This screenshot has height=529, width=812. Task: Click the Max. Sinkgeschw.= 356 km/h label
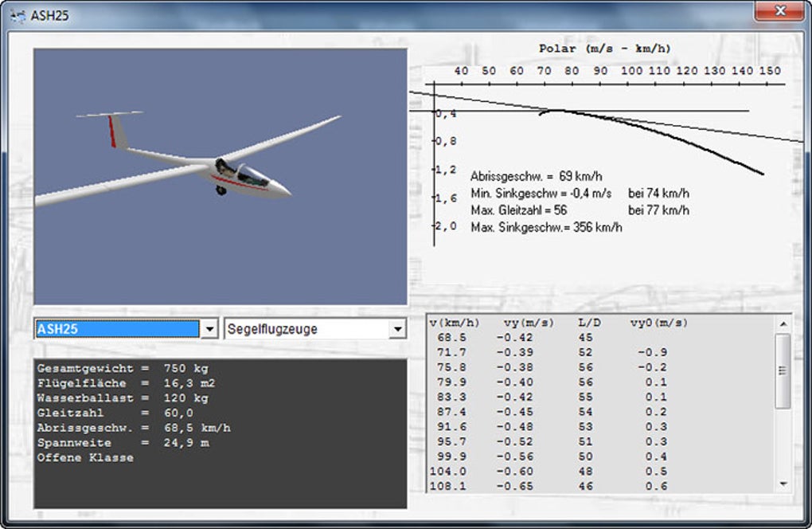[546, 228]
